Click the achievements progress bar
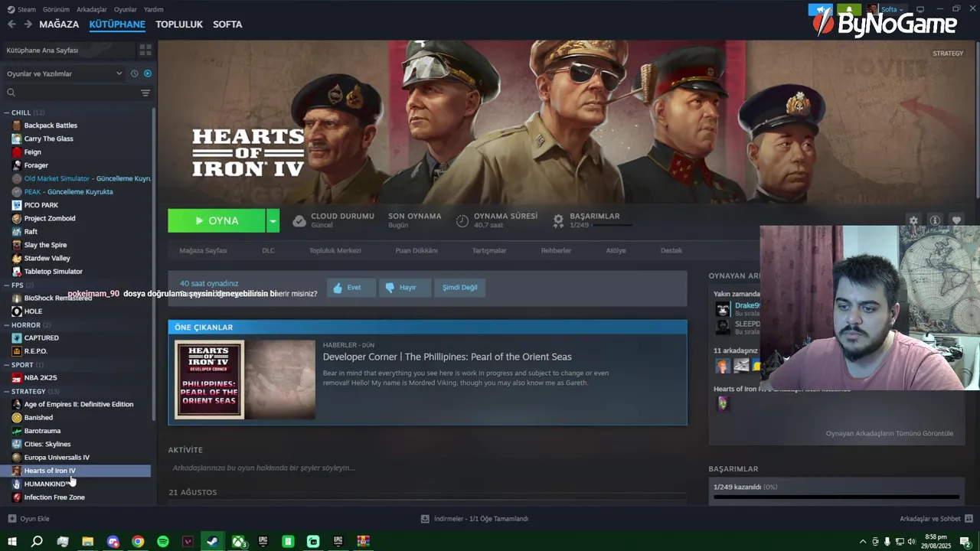 point(836,497)
